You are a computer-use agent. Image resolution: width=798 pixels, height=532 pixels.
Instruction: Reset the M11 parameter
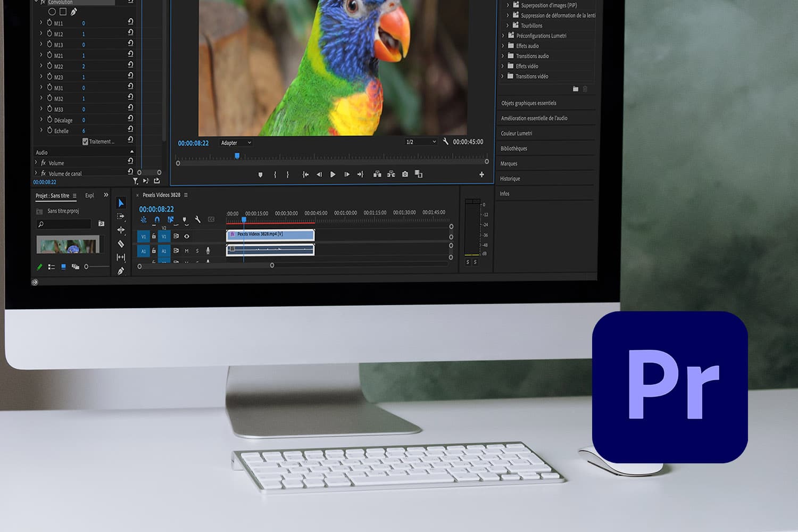(x=131, y=22)
